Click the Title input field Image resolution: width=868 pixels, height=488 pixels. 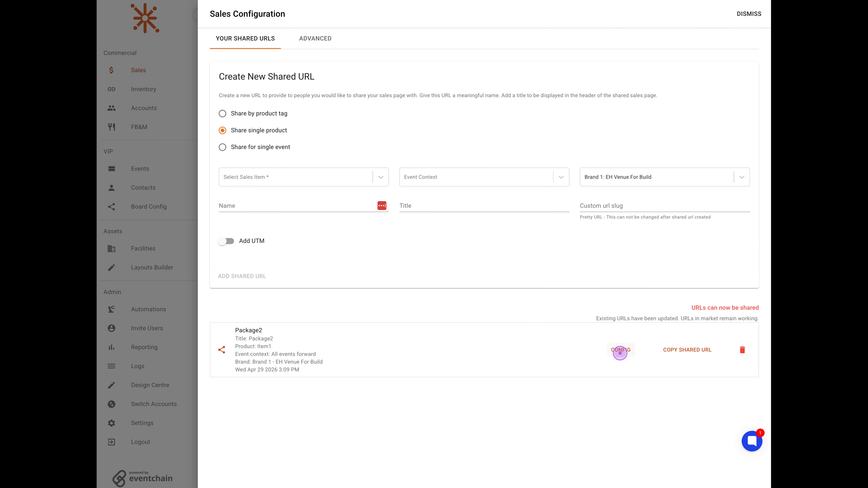pos(484,206)
